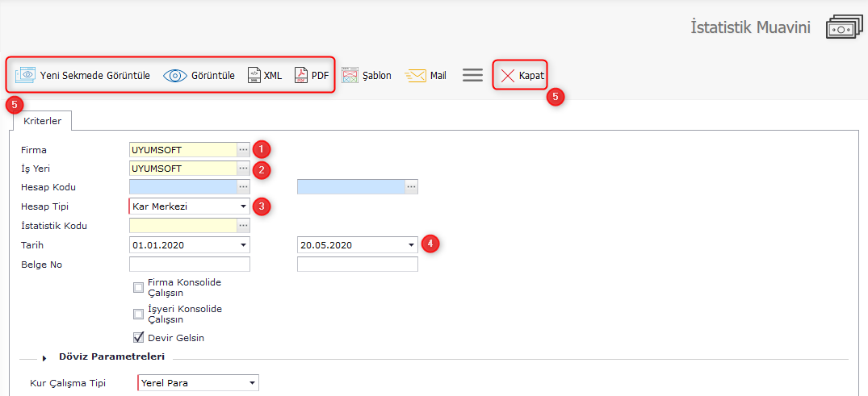Open İş Yeri lookup ellipsis button
The image size is (868, 396).
coord(243,168)
